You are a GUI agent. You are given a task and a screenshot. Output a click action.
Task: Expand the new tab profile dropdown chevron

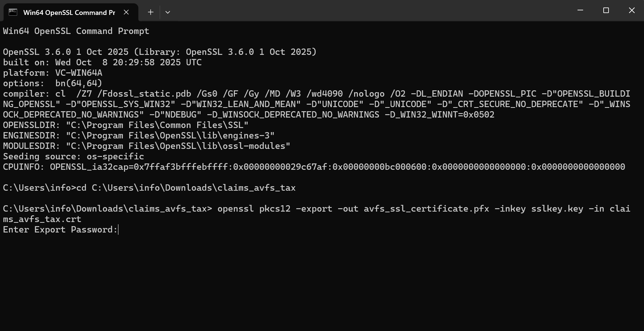[x=168, y=12]
